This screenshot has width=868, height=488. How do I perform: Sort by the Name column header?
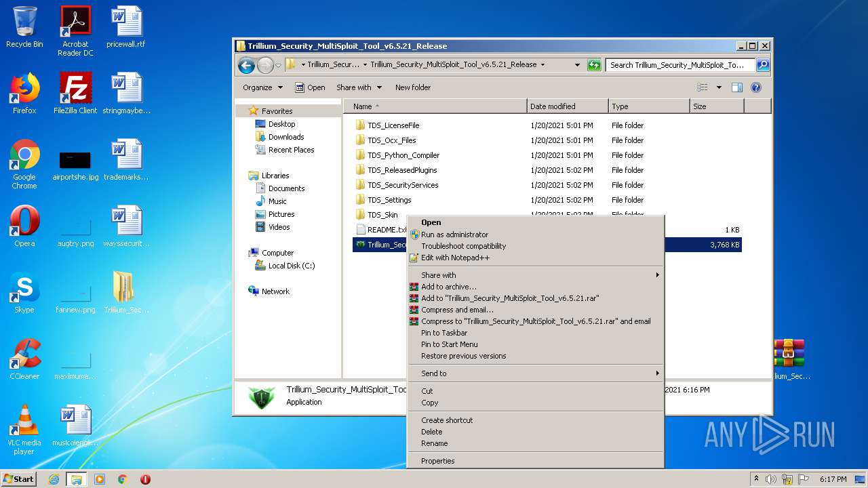click(435, 106)
